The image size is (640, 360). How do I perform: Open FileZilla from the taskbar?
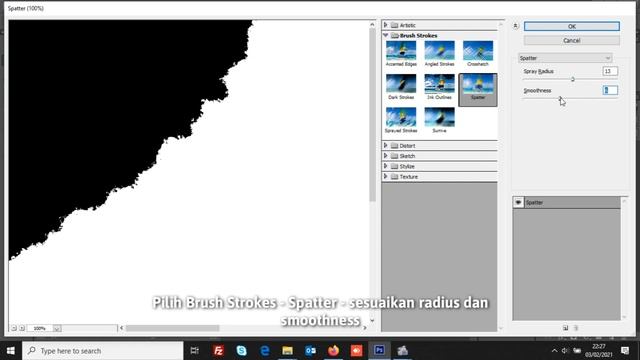tap(218, 351)
